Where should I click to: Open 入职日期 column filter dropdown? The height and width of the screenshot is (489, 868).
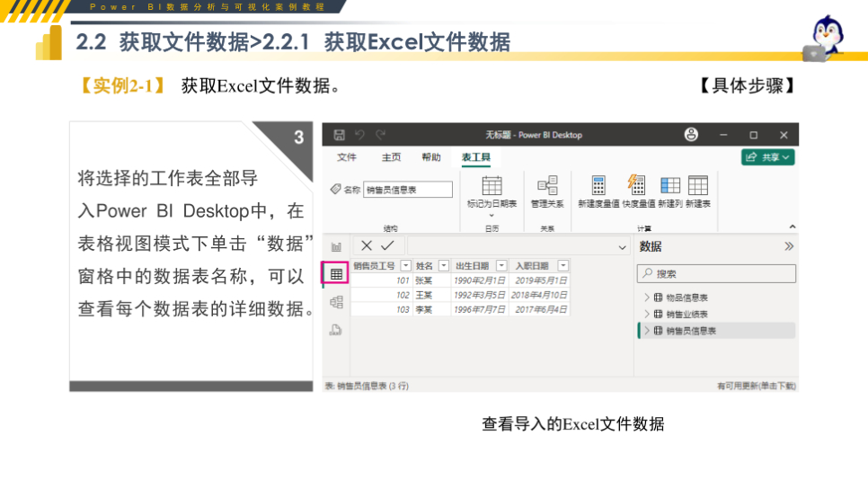pyautogui.click(x=563, y=266)
